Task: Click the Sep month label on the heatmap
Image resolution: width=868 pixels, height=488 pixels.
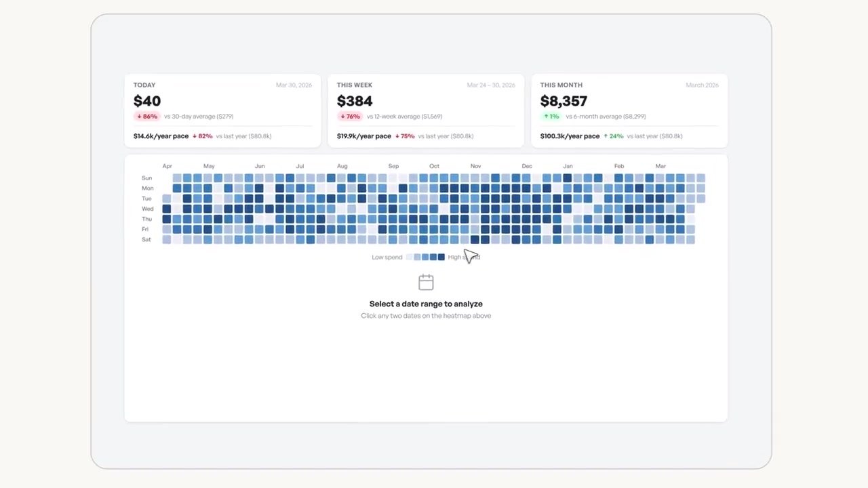Action: pos(393,166)
